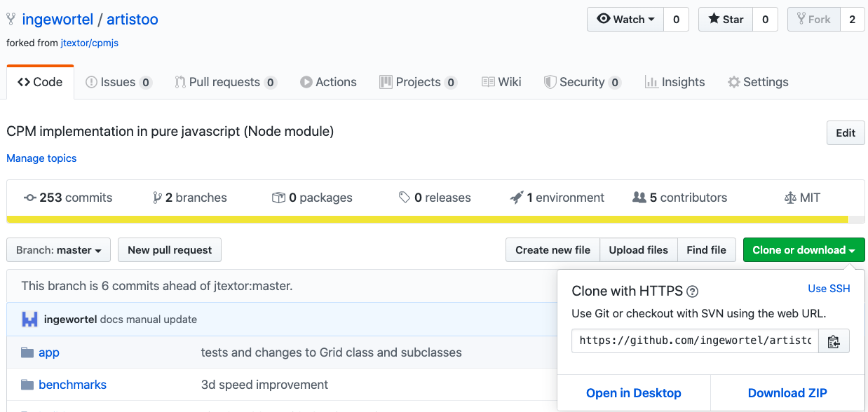Click the fork icon before the repository name
The width and height of the screenshot is (868, 412).
coord(11,19)
